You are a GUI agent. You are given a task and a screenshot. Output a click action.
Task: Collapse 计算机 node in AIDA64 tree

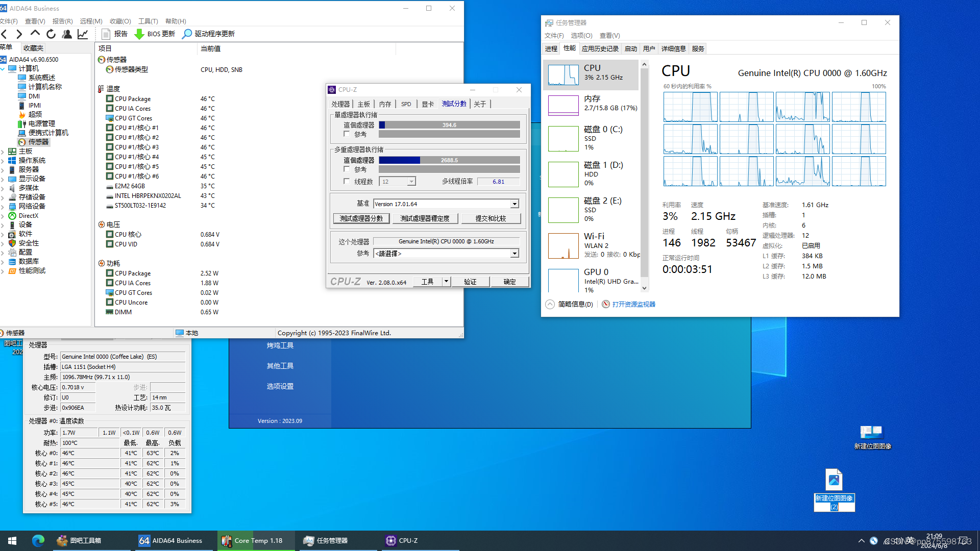click(x=3, y=68)
